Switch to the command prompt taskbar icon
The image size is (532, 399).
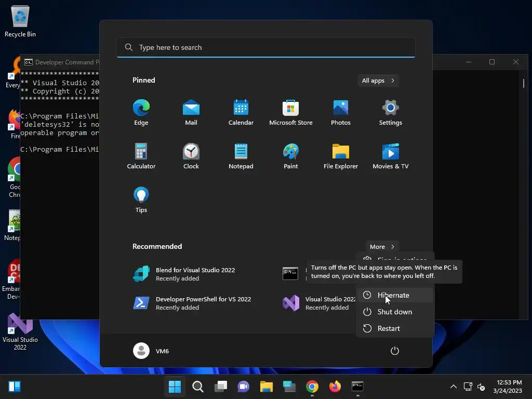tap(357, 387)
